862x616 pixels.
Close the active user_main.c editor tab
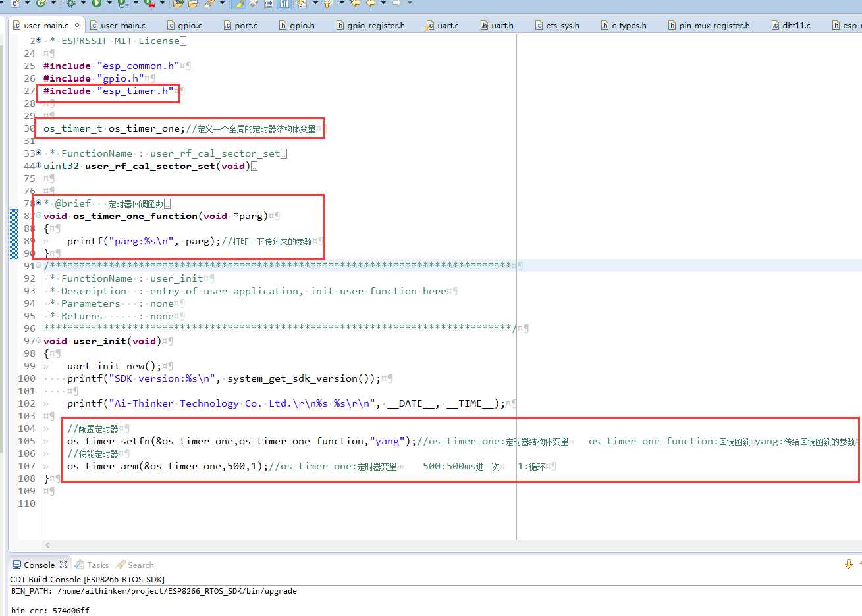[x=77, y=25]
